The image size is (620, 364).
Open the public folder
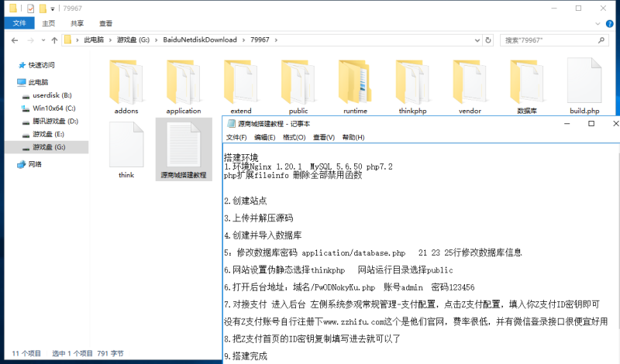(x=298, y=87)
